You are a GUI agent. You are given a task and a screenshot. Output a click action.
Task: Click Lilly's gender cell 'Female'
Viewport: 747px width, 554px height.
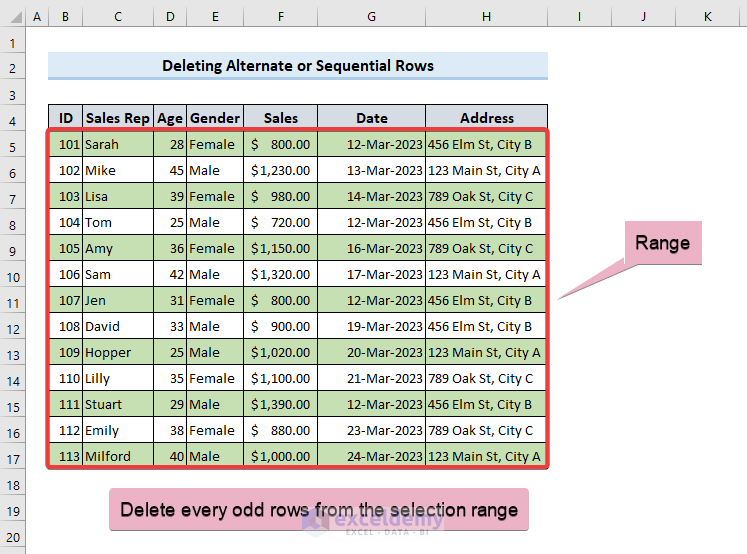click(x=215, y=378)
